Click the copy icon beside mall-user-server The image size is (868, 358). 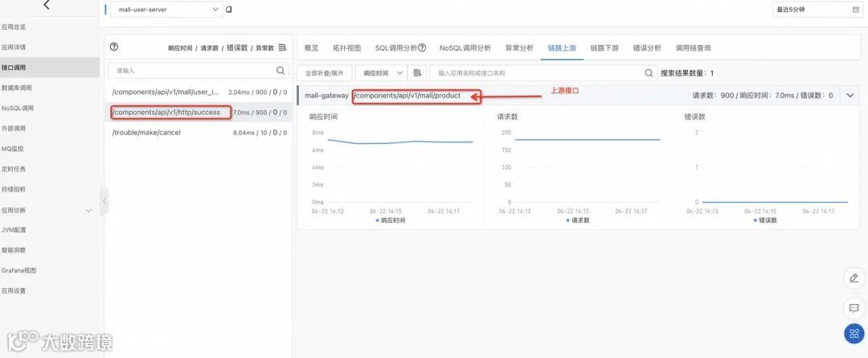228,10
